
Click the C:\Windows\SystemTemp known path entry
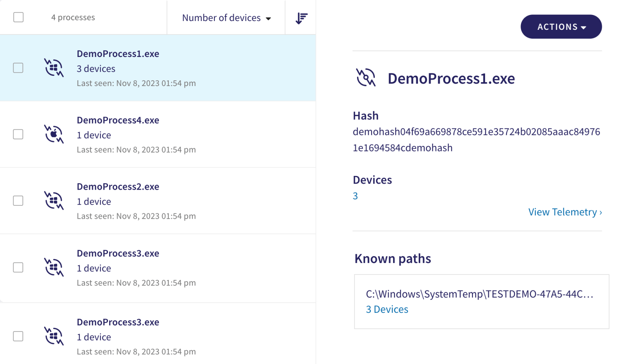[479, 294]
